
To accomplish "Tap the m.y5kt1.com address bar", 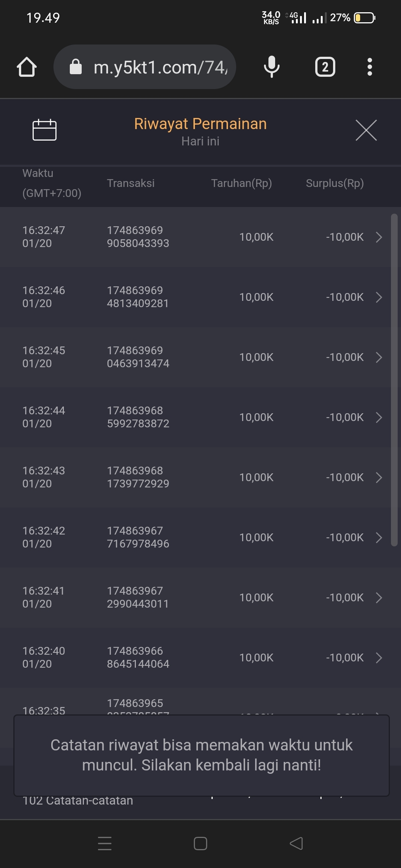I will (160, 67).
